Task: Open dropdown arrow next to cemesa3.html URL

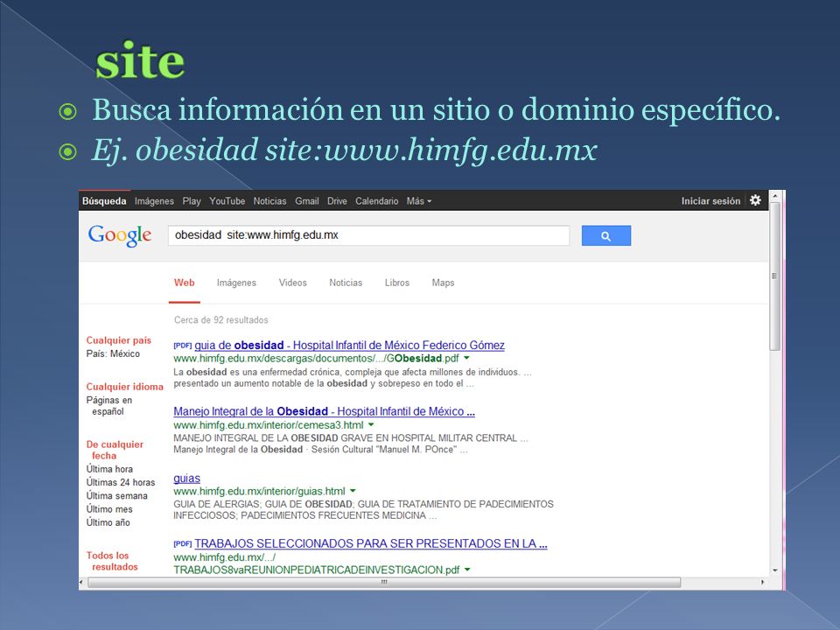Action: click(371, 425)
